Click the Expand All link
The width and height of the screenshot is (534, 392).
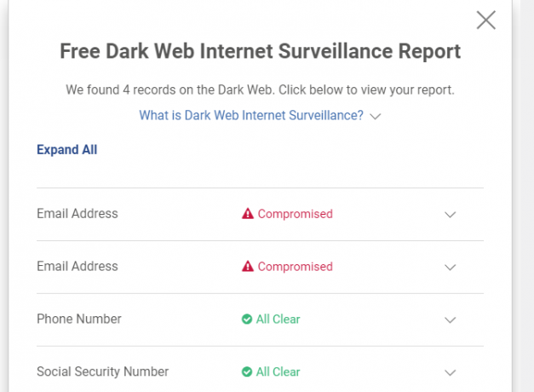(67, 150)
